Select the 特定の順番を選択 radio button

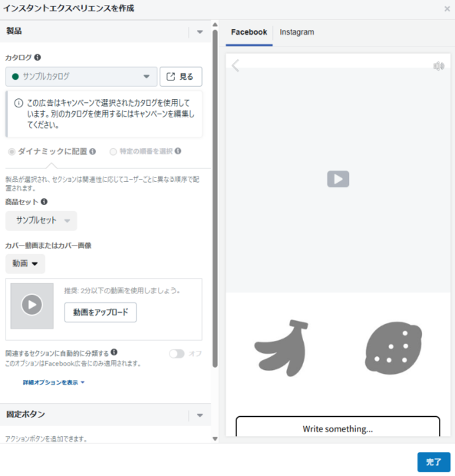pyautogui.click(x=113, y=151)
